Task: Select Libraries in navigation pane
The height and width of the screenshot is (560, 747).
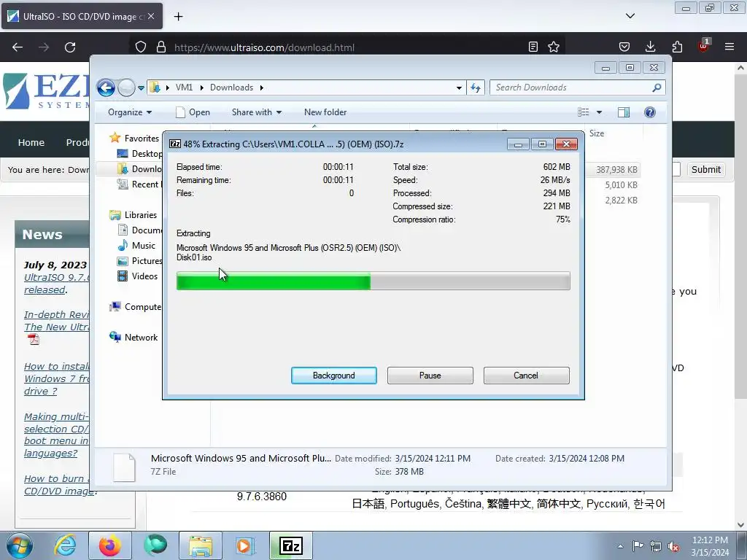Action: 133,215
